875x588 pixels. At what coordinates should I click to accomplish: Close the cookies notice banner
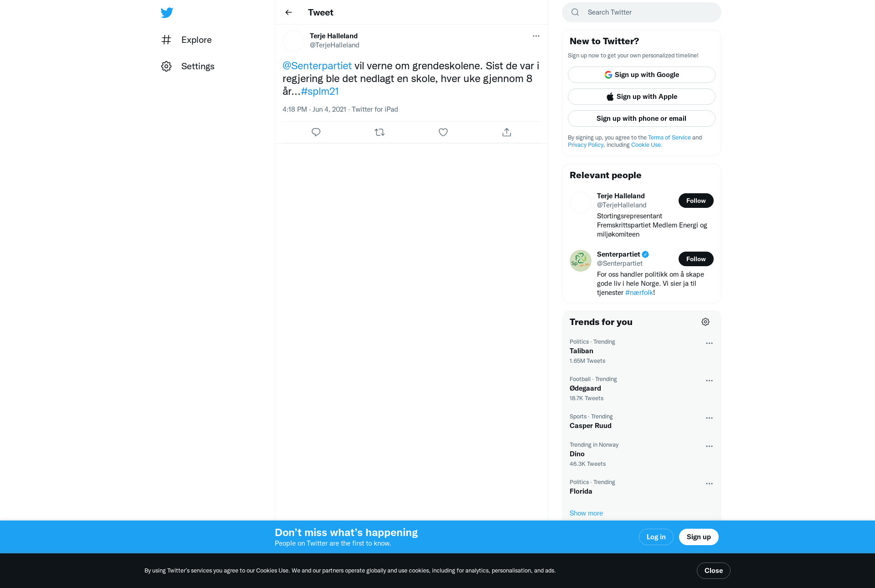[x=714, y=571]
